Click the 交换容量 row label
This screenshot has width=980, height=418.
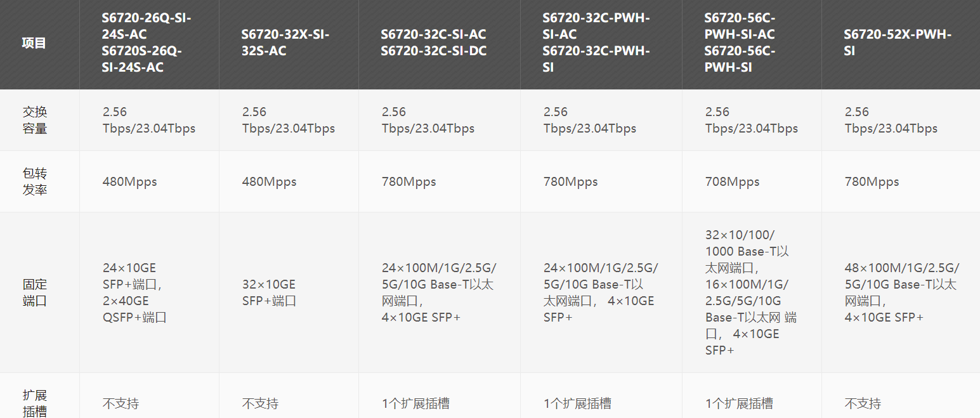point(35,120)
